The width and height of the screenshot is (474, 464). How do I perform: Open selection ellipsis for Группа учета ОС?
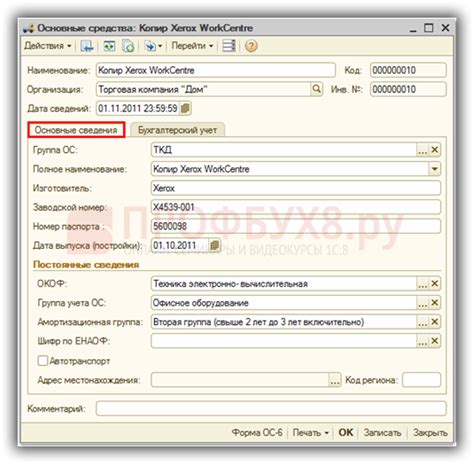coord(423,303)
